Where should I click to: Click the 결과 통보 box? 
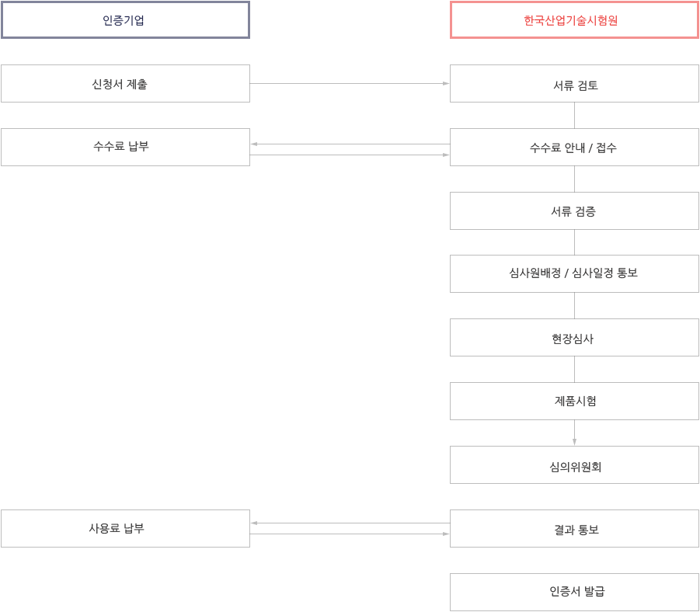click(x=575, y=529)
